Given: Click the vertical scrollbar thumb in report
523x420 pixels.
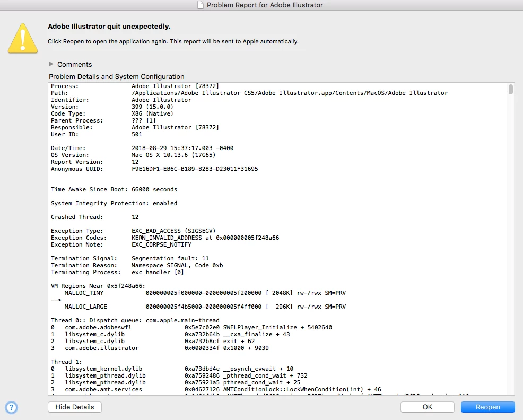Looking at the screenshot, I should [x=511, y=90].
